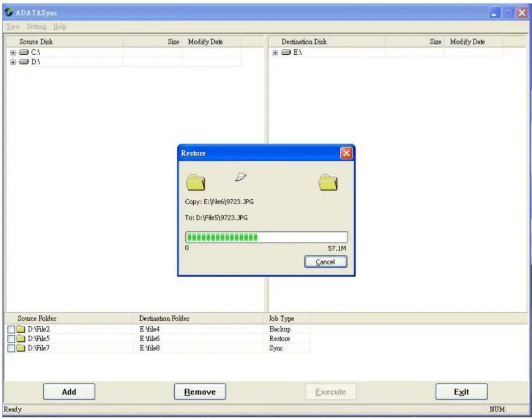The height and width of the screenshot is (419, 532).
Task: Click the Source Disk column header
Action: tap(64, 42)
